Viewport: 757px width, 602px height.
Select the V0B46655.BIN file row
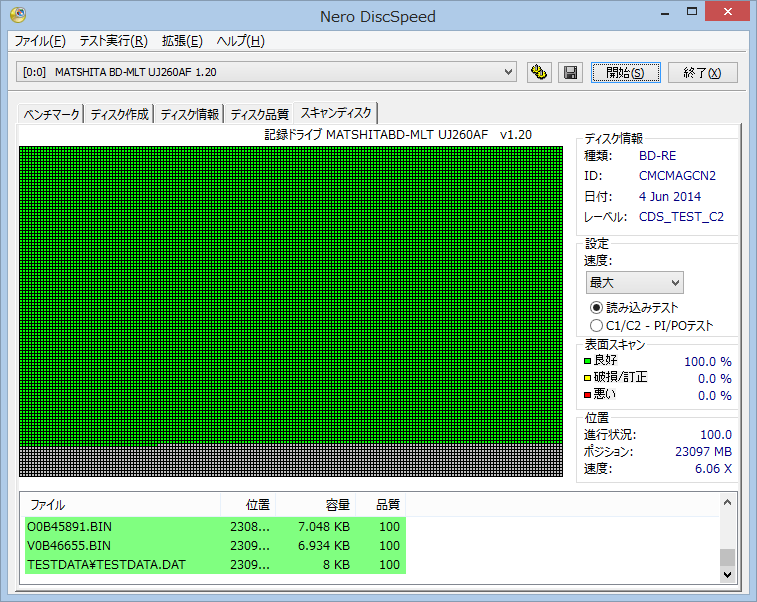point(215,546)
